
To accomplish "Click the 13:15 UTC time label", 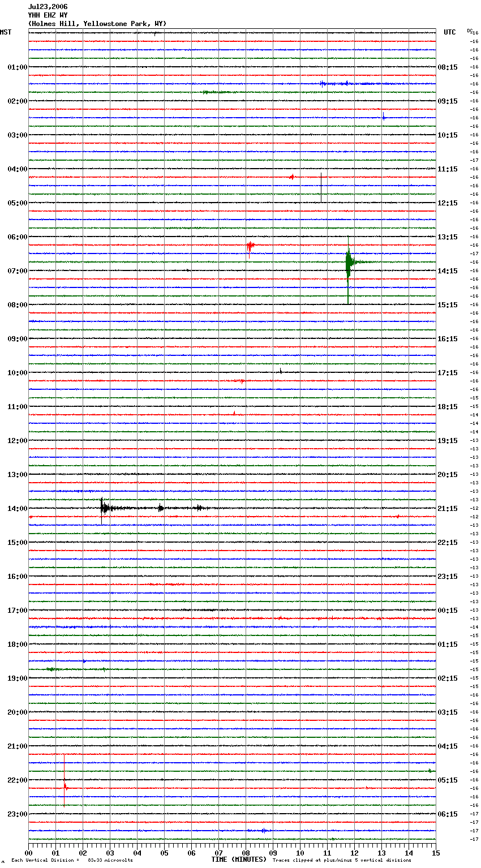I will click(x=448, y=237).
